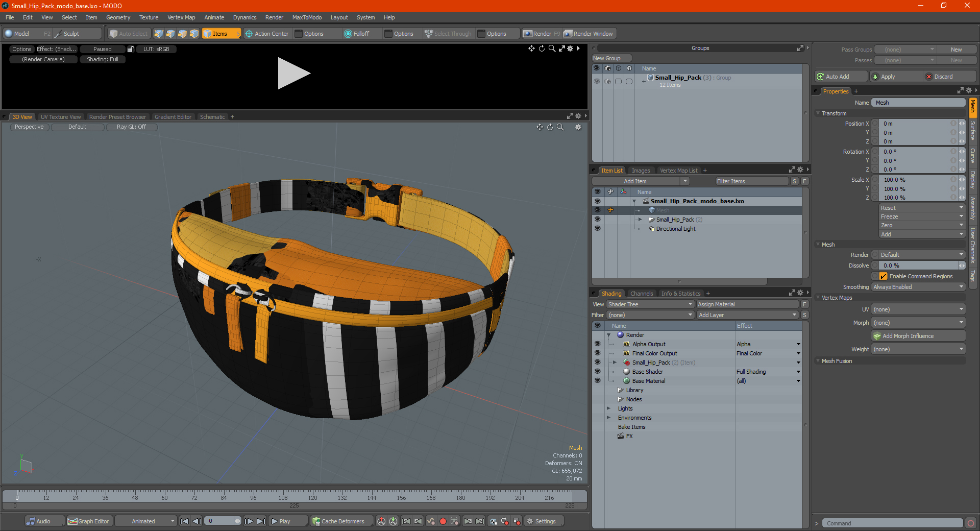Switch to UV Texture View tab
980x531 pixels.
point(61,117)
